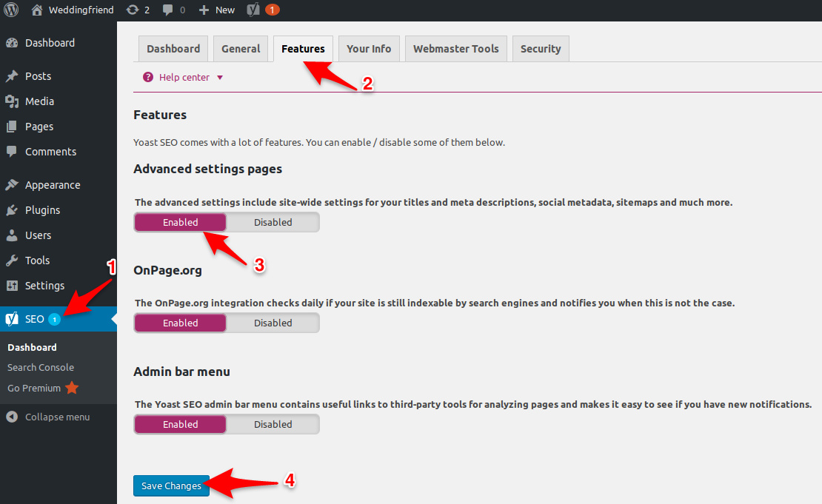Click the Media icon in sidebar
822x504 pixels.
pos(12,101)
